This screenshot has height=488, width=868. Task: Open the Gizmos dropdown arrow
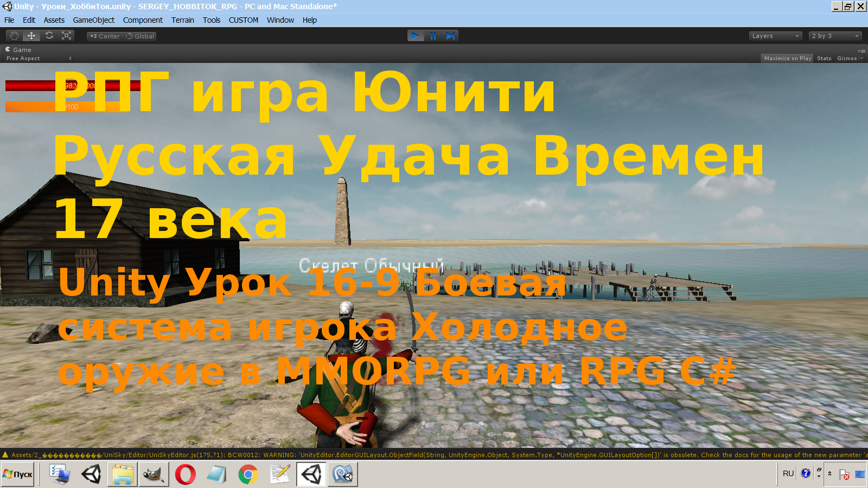coord(861,59)
